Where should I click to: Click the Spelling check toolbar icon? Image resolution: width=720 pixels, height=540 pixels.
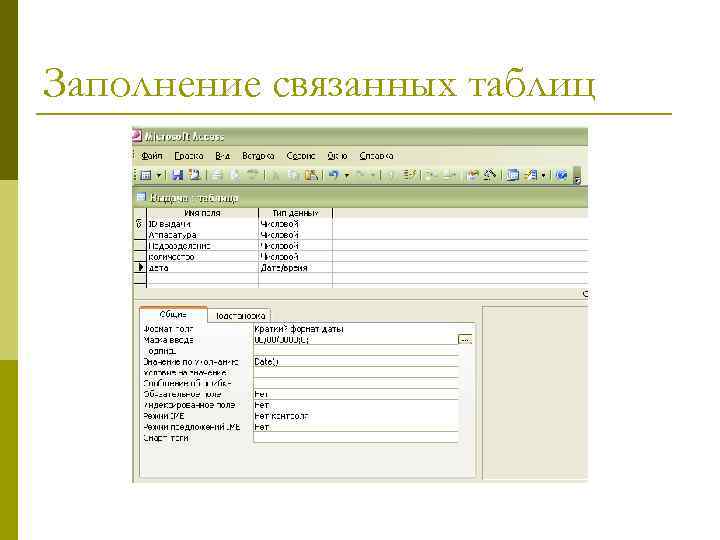pyautogui.click(x=253, y=175)
